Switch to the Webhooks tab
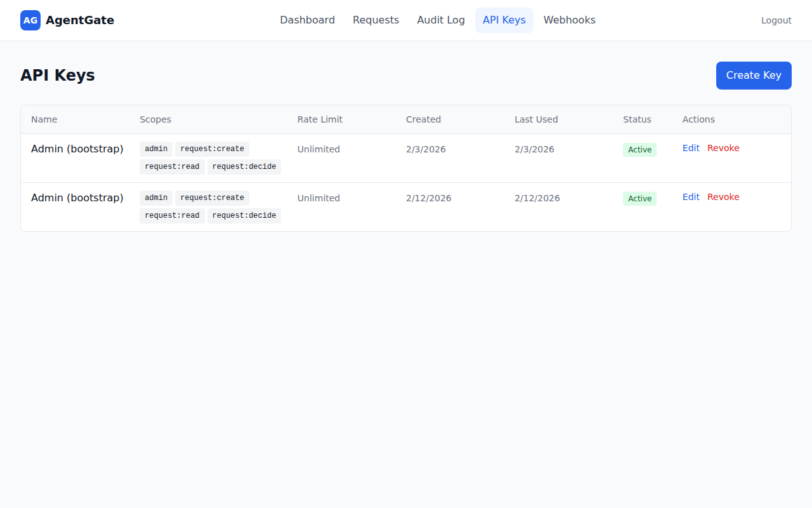 coord(570,20)
